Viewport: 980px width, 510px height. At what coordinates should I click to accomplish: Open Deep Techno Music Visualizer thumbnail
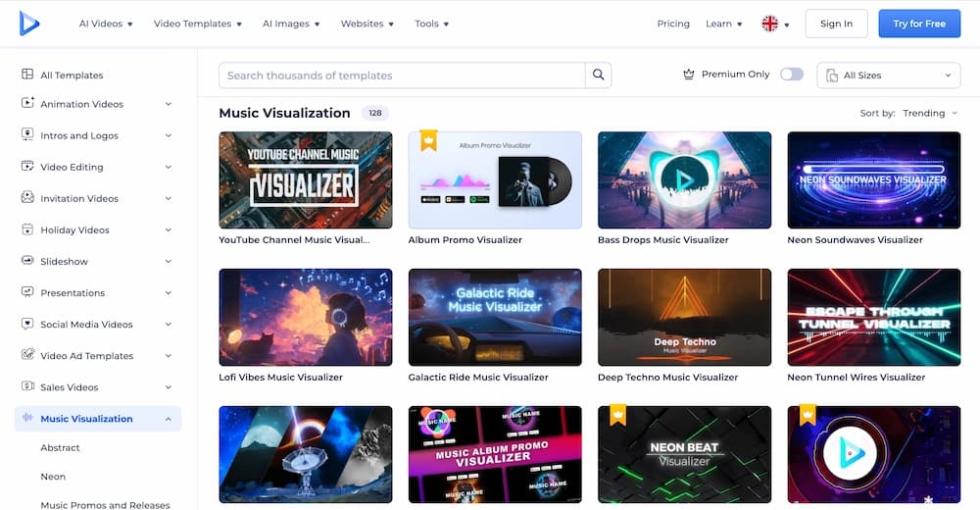684,317
